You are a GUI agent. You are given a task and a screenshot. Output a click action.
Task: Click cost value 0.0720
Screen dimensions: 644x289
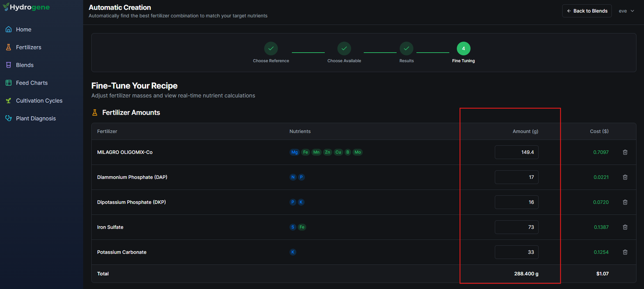point(601,202)
